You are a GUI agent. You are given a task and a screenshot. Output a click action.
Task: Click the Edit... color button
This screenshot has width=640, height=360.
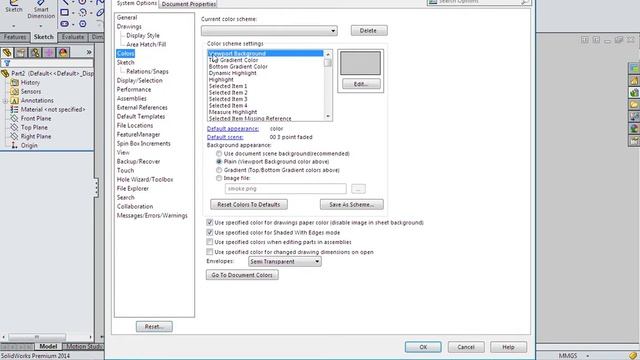click(361, 84)
